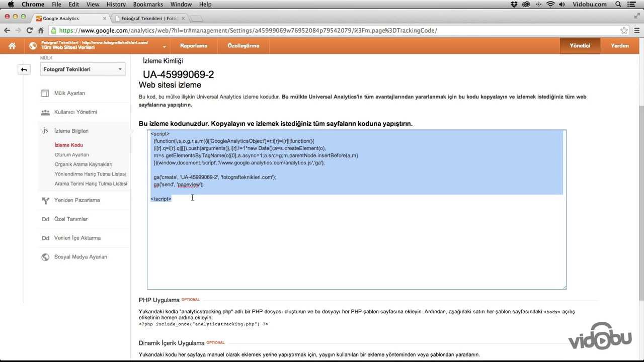
Task: Open the Raporlama tab
Action: (x=194, y=46)
